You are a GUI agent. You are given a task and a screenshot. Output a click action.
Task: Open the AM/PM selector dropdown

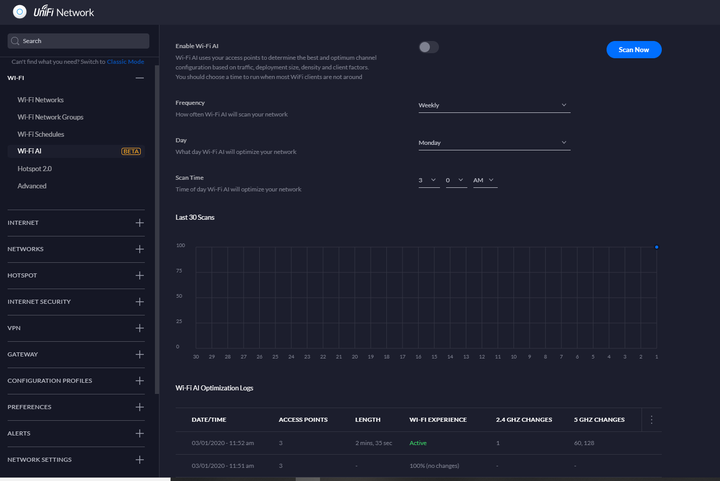point(485,180)
